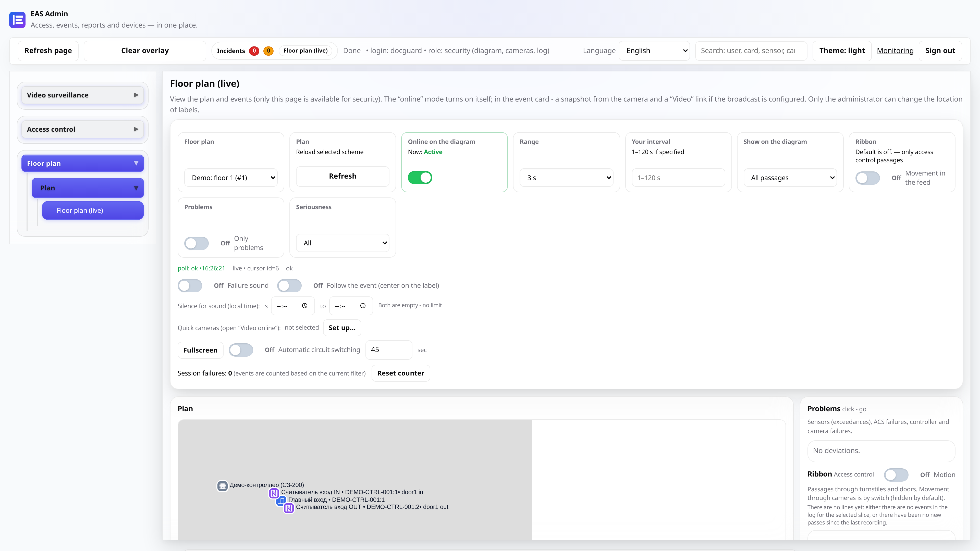The image size is (980, 551).
Task: Click the red incidents counter badge
Action: 254,51
